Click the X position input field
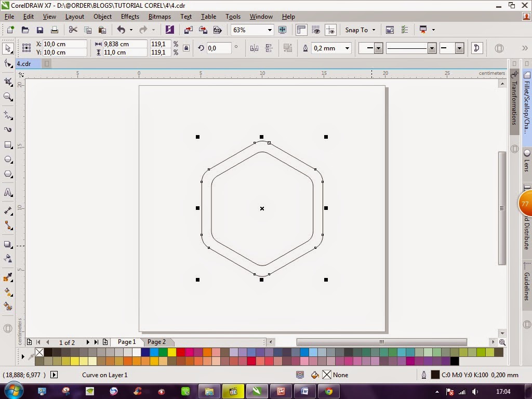This screenshot has width=532, height=399. pos(64,44)
